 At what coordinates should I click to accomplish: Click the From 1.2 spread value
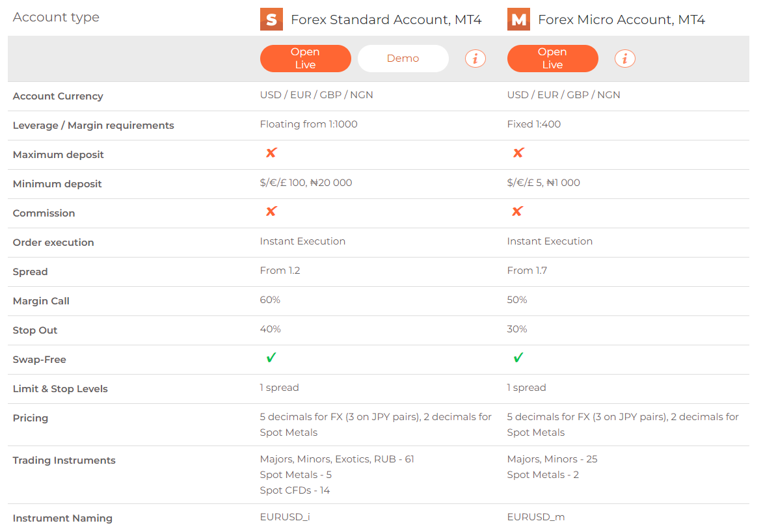click(x=280, y=270)
